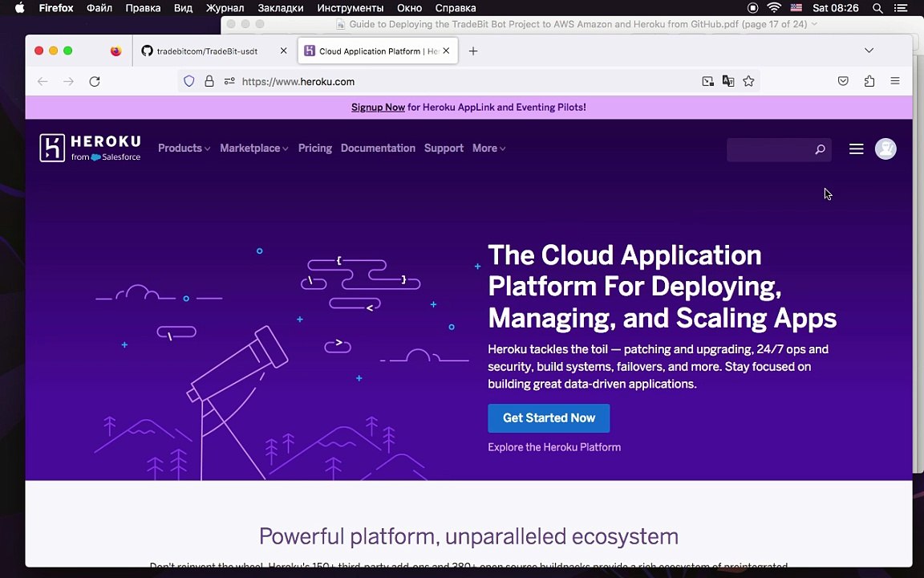Reload the page with the refresh icon

95,81
